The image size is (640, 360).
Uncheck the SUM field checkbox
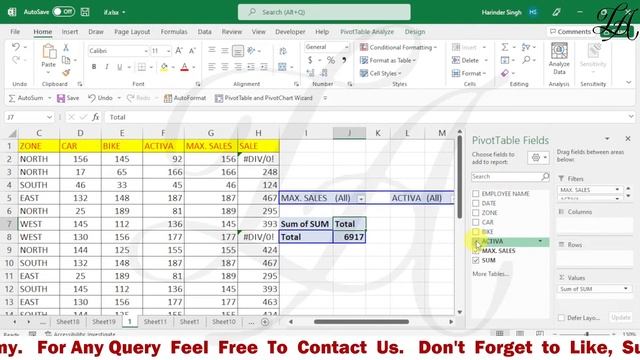click(x=476, y=260)
